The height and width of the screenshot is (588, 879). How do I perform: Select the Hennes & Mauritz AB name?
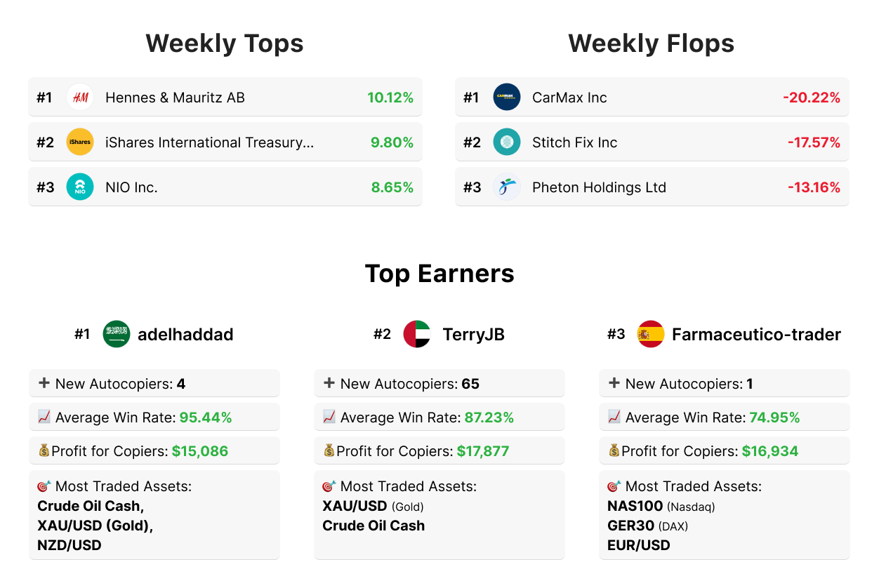click(175, 98)
